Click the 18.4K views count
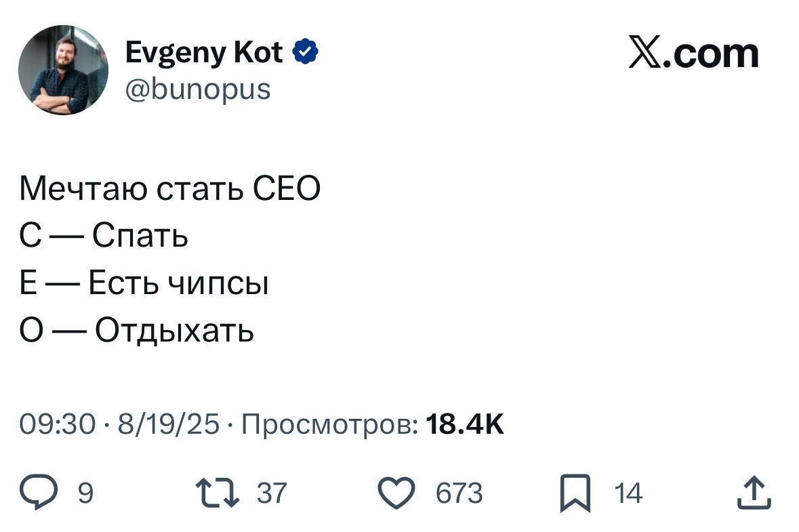 464,424
